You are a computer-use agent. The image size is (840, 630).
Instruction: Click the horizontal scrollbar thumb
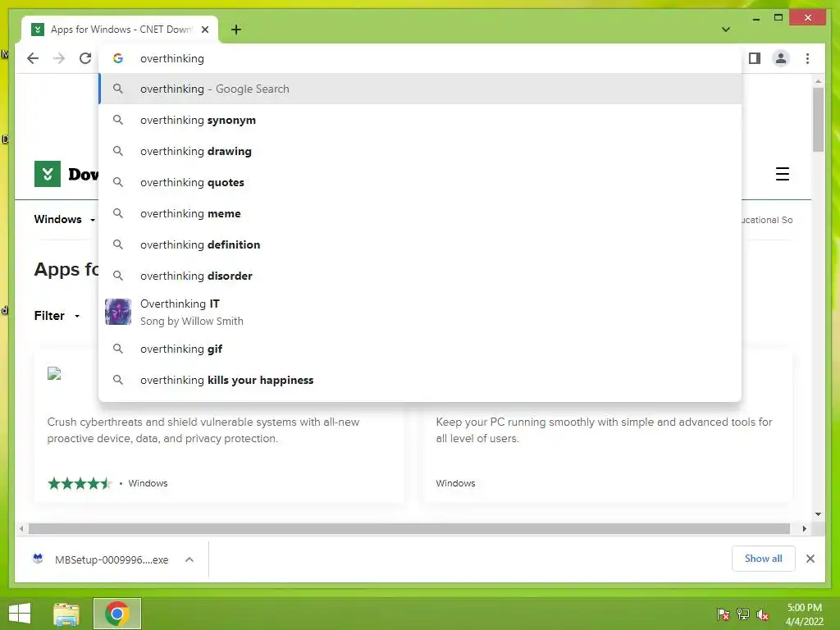click(x=409, y=529)
